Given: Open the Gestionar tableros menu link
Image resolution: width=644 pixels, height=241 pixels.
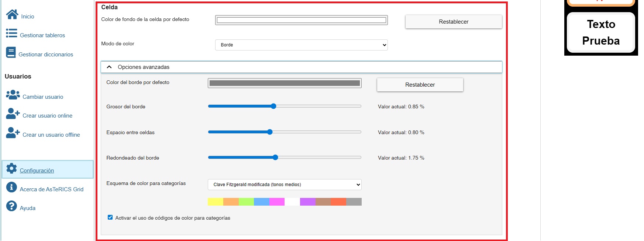Looking at the screenshot, I should [42, 35].
